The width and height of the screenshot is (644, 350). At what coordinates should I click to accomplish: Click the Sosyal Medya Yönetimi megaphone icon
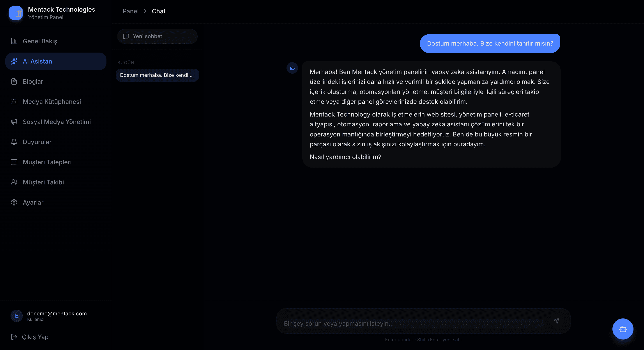14,122
